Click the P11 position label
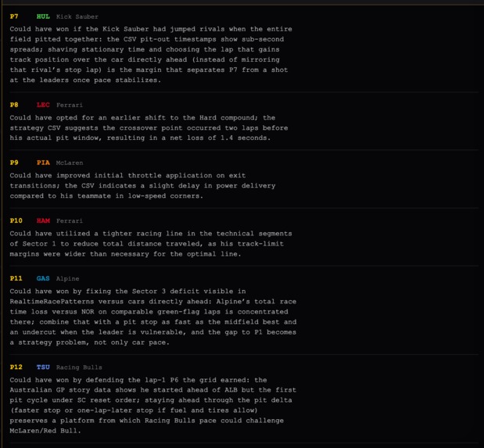Viewport: 484px width, 448px height. [16, 278]
